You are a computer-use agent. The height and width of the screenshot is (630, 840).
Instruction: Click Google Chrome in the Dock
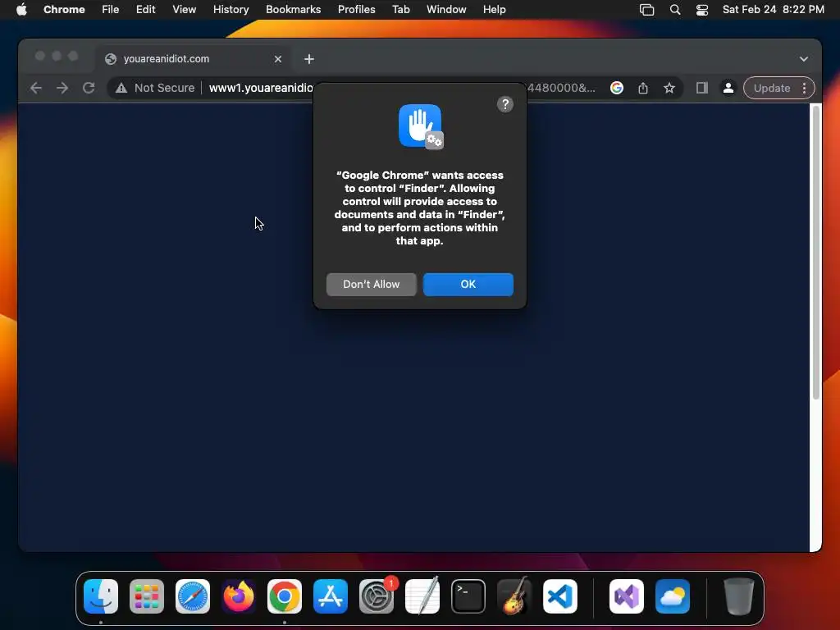(285, 596)
